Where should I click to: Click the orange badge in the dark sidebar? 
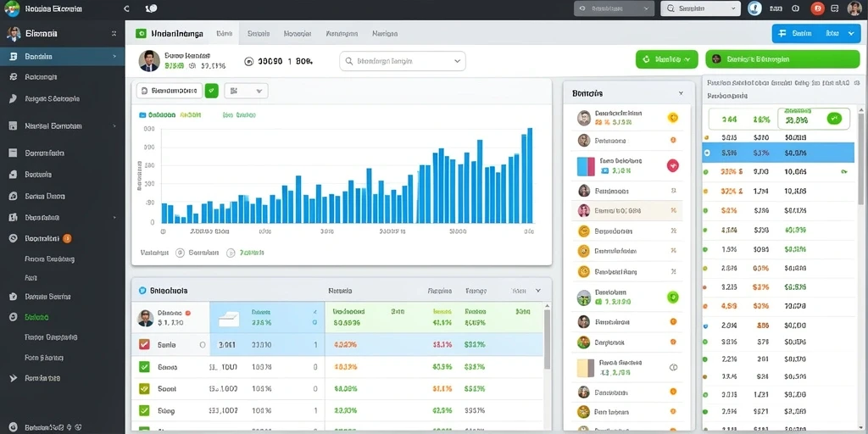[x=67, y=238]
